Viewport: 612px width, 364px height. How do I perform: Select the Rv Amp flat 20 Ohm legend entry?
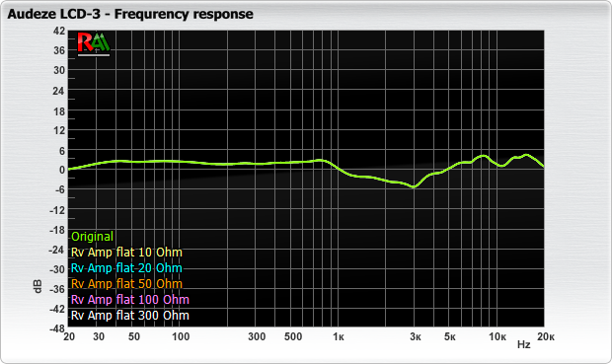pos(126,268)
